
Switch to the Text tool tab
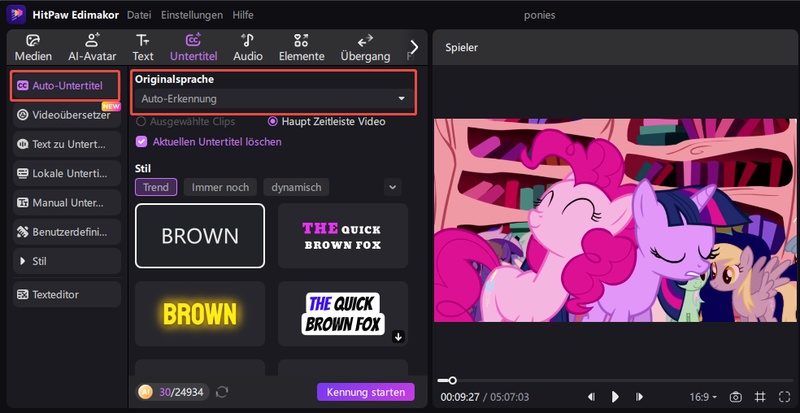point(143,48)
